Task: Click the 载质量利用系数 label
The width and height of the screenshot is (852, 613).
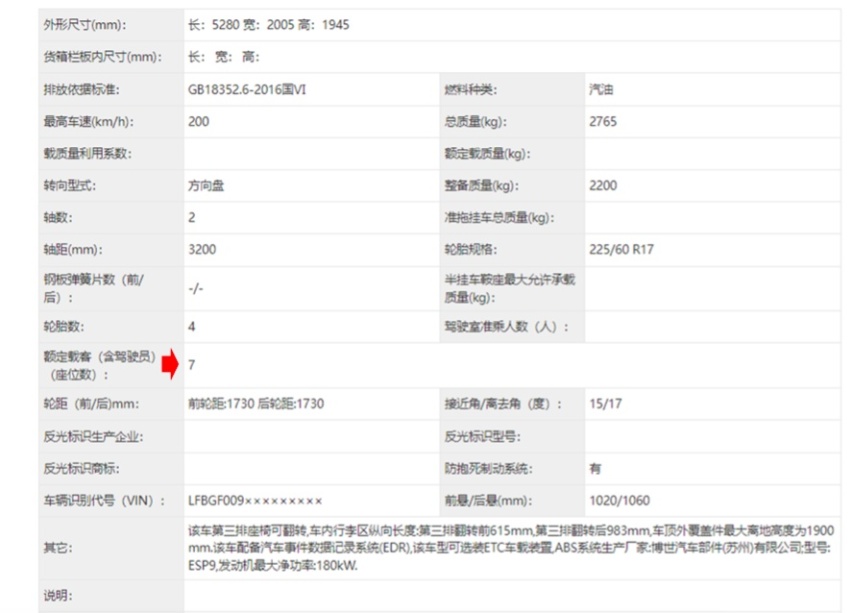Action: point(87,154)
